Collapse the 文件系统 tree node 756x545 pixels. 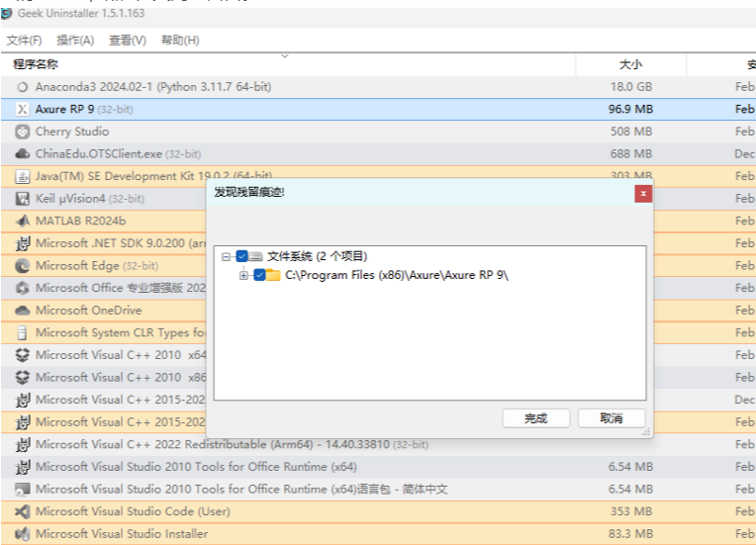(226, 257)
